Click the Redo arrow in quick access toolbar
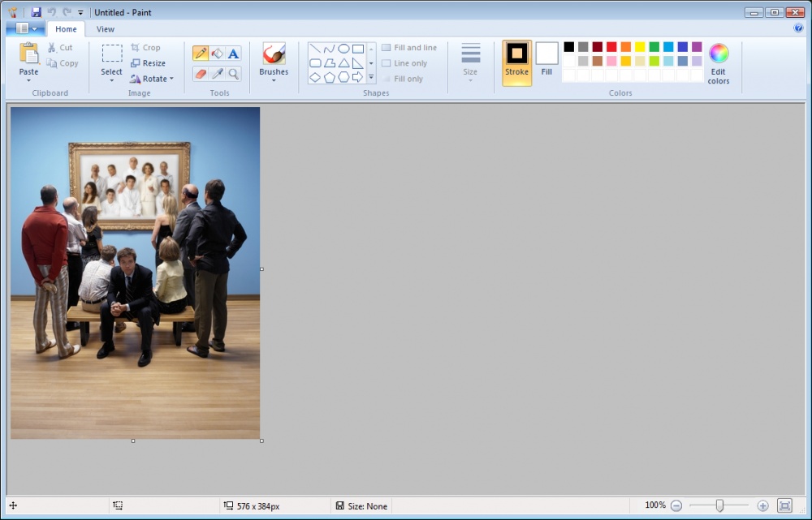812x520 pixels. pos(67,12)
